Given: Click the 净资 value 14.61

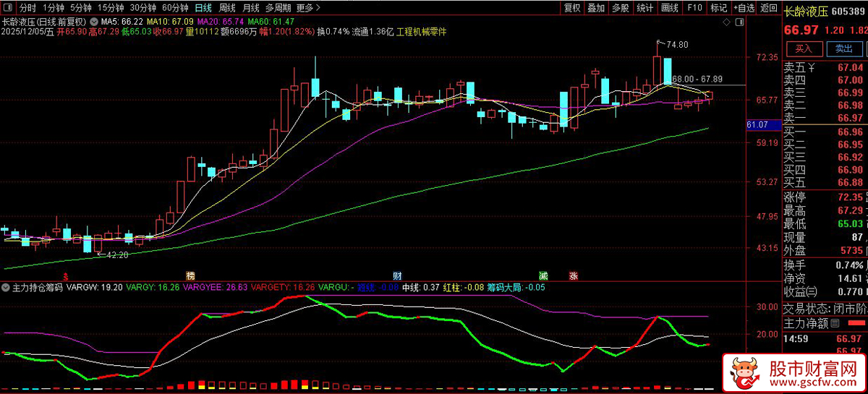Looking at the screenshot, I should click(850, 278).
